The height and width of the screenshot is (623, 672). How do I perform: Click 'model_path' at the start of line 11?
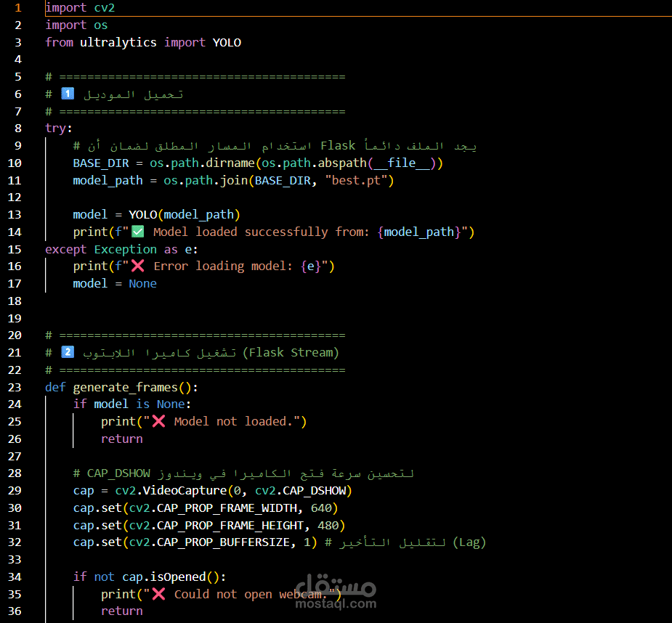click(108, 180)
